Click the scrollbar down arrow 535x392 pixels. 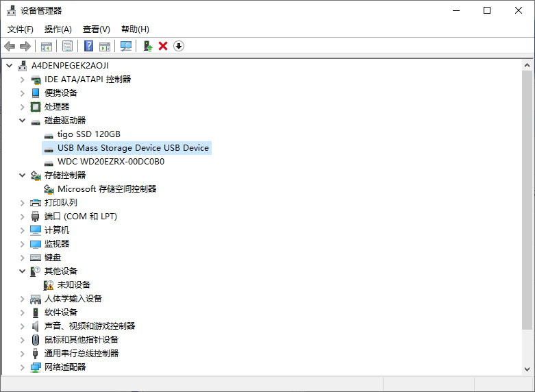click(527, 369)
